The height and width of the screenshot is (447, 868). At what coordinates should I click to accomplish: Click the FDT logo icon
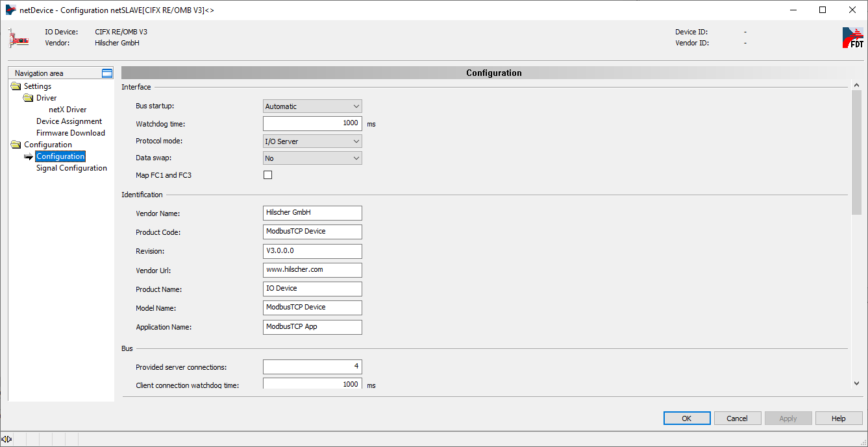click(852, 38)
